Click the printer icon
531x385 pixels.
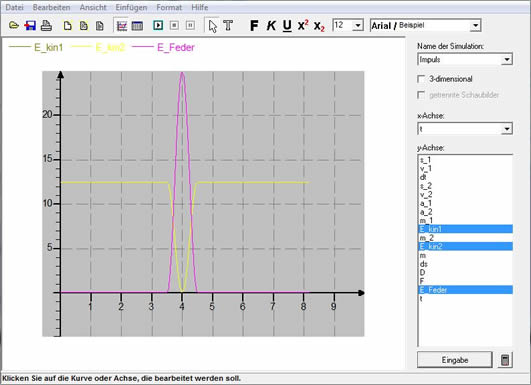pos(46,25)
